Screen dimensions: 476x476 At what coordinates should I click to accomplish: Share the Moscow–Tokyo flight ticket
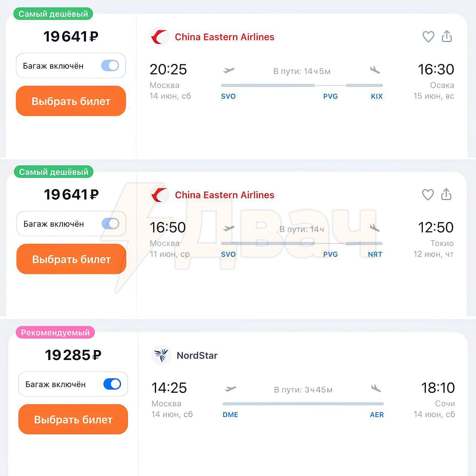pyautogui.click(x=446, y=194)
